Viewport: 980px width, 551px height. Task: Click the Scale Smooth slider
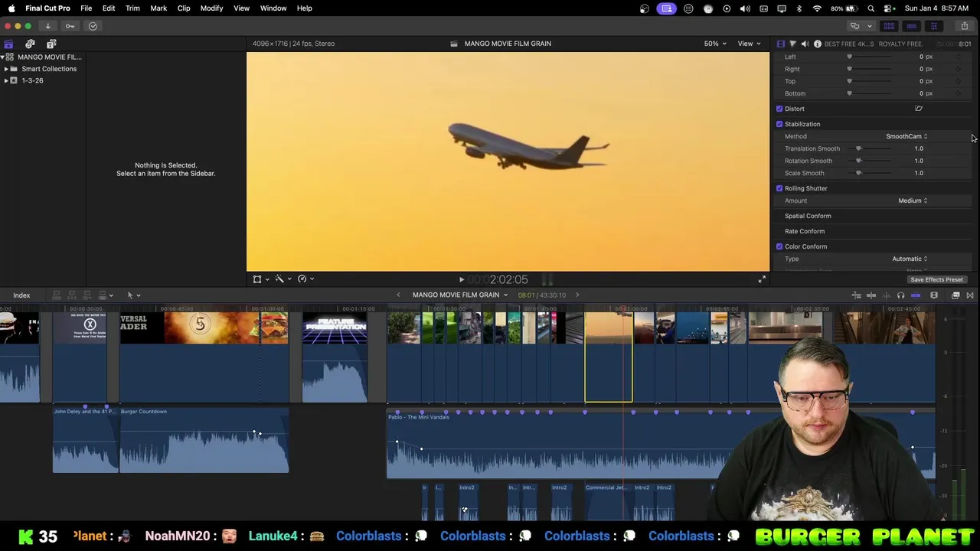pyautogui.click(x=871, y=173)
